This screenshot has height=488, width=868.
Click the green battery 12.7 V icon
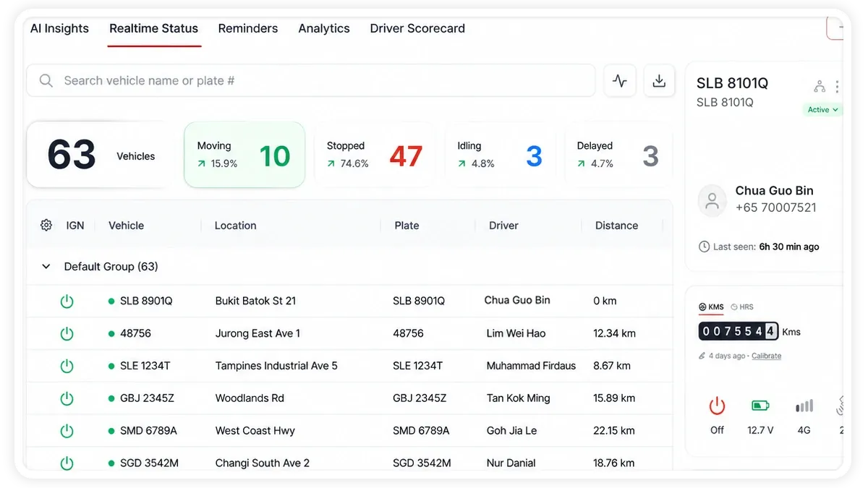pos(760,406)
